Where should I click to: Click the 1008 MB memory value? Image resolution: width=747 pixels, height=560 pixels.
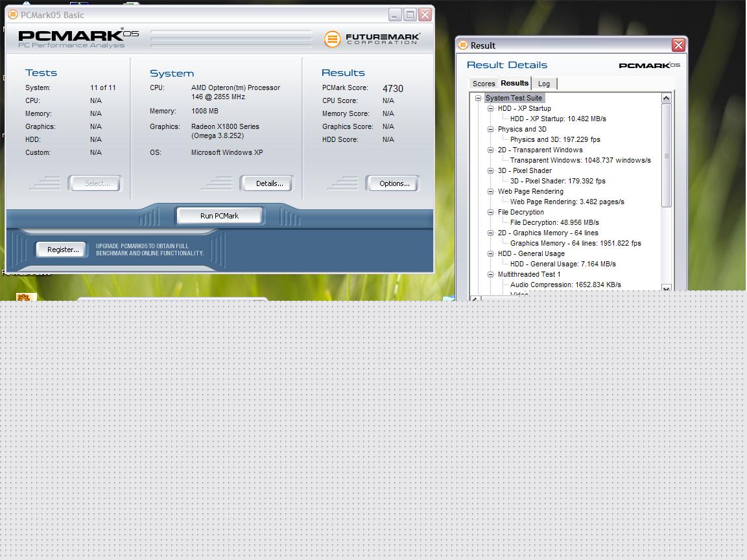[204, 111]
